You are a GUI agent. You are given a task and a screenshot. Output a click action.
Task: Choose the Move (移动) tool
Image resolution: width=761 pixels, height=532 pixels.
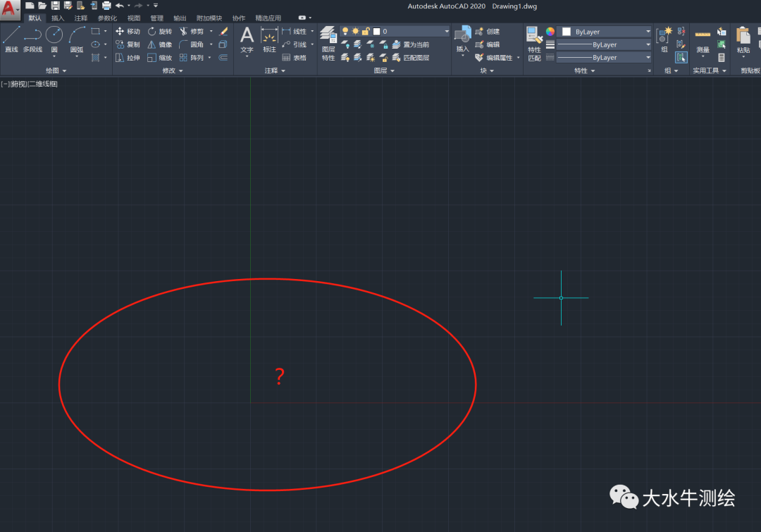[128, 32]
